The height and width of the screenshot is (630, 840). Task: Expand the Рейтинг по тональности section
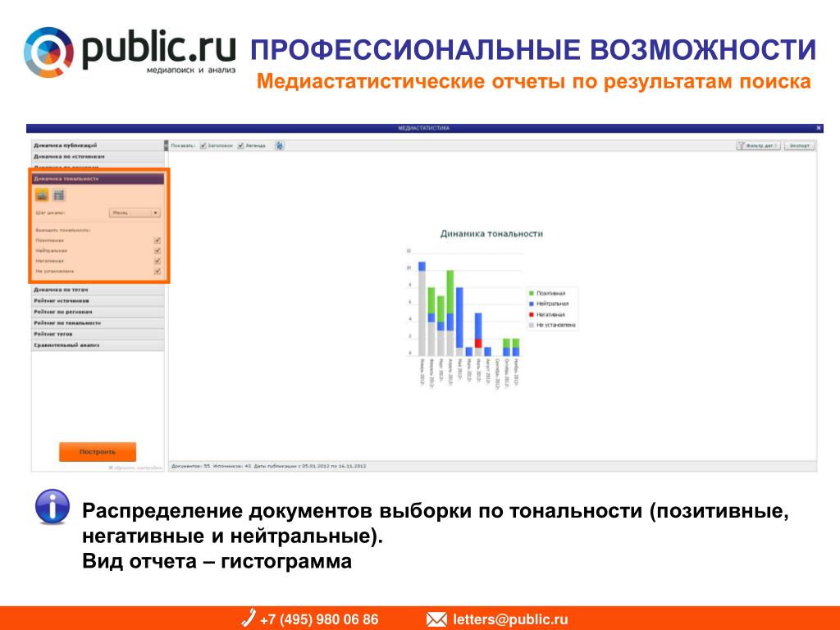tap(98, 323)
